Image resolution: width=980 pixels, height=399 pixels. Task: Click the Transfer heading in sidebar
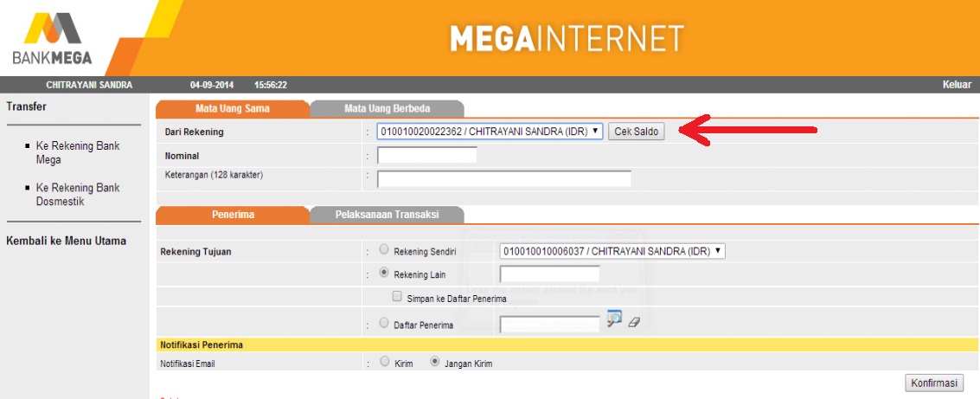click(x=26, y=107)
